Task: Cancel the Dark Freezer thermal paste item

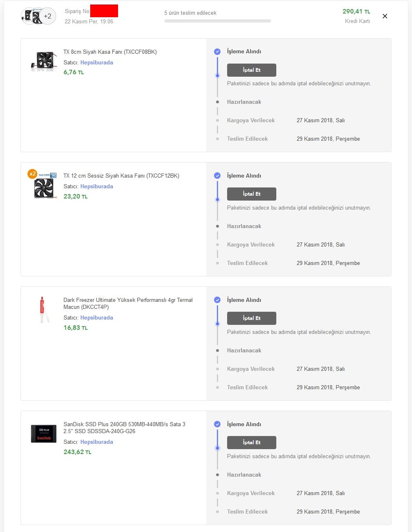Action: click(251, 318)
